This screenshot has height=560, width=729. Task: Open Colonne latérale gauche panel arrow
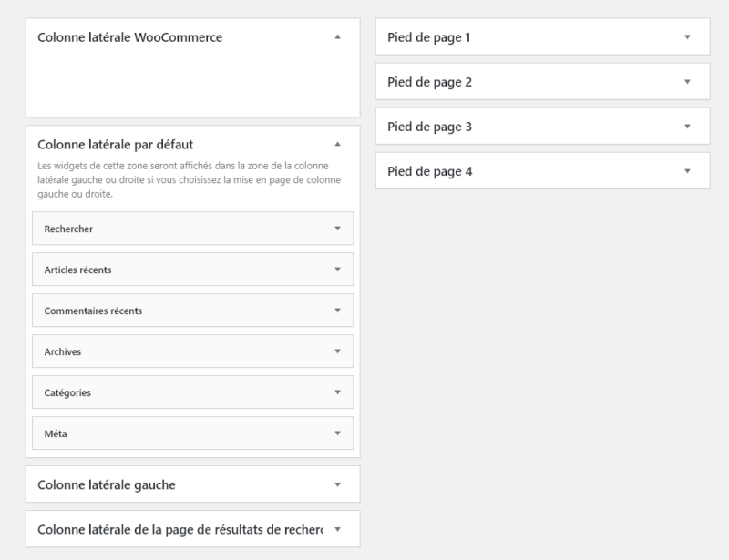pos(337,484)
